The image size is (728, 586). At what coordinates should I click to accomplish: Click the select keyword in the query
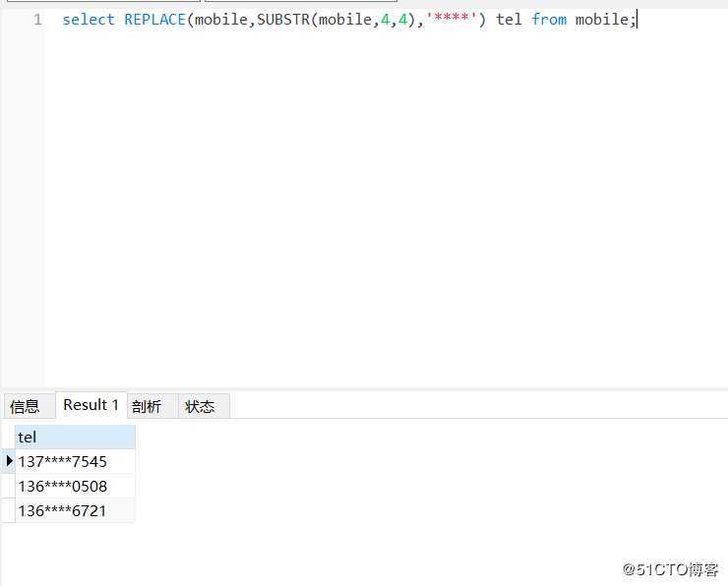89,20
